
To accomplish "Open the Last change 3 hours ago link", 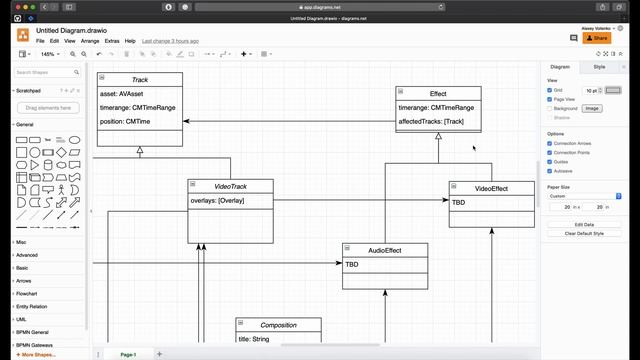I will coord(170,41).
